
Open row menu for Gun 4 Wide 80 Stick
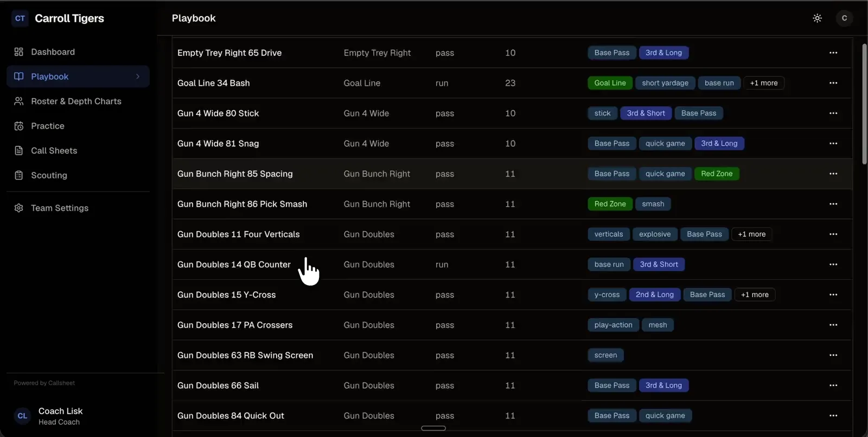point(833,113)
